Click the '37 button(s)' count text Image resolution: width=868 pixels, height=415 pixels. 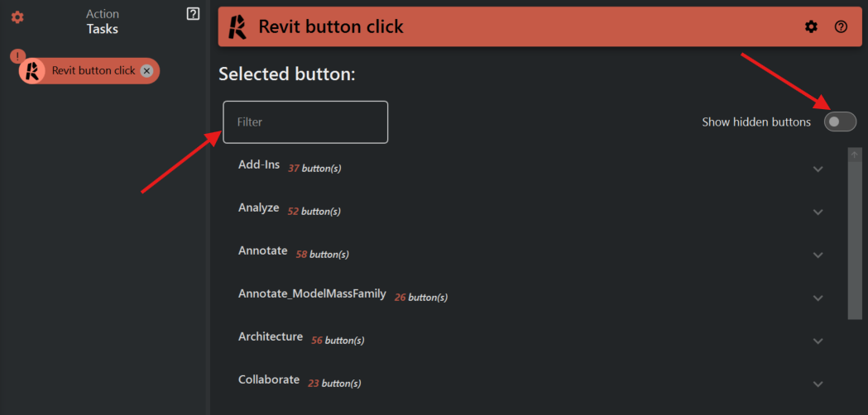314,168
